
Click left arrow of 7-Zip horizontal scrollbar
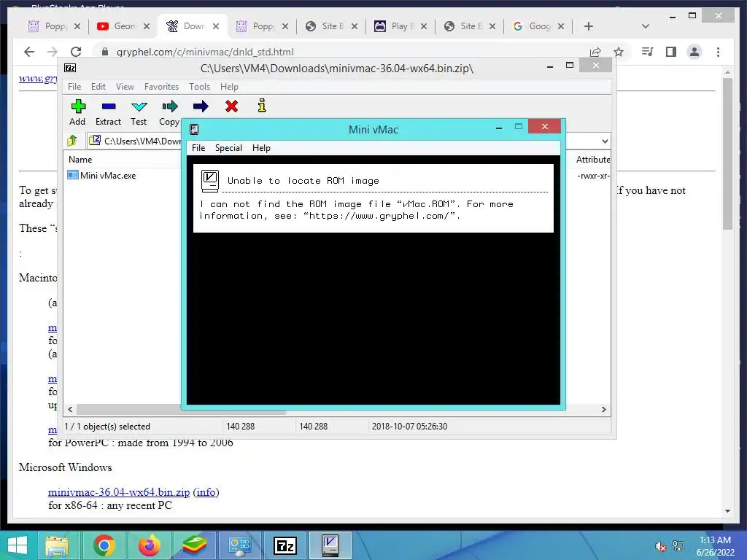(70, 410)
